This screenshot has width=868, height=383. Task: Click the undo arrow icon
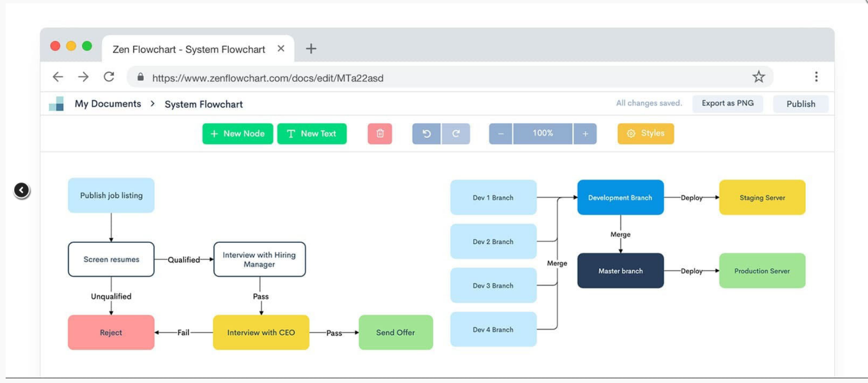426,134
